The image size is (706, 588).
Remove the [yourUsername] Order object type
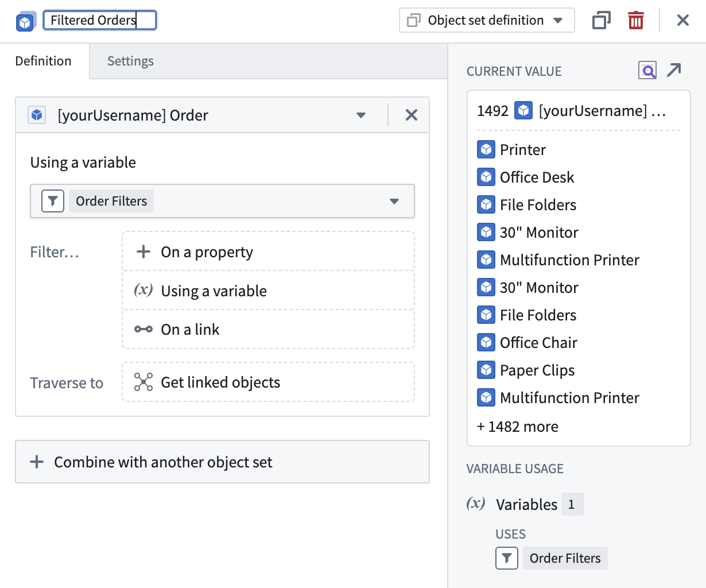pos(411,115)
